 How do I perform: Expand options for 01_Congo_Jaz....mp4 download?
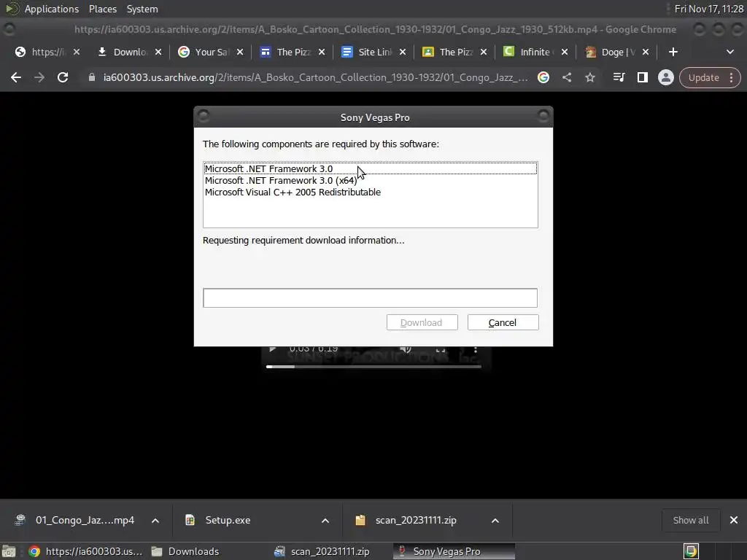155,521
